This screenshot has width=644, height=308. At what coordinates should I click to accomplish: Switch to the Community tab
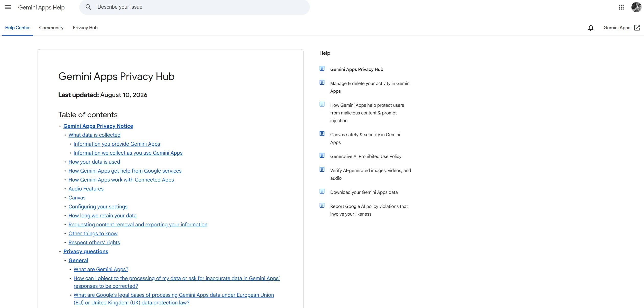(51, 28)
